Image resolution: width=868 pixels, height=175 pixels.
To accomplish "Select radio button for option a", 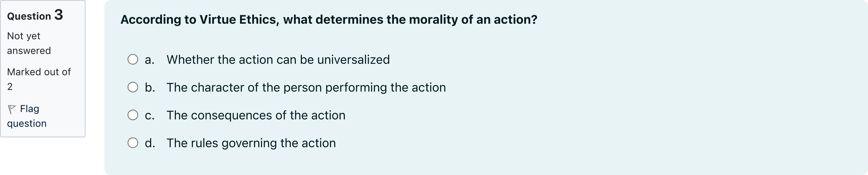I will [133, 59].
